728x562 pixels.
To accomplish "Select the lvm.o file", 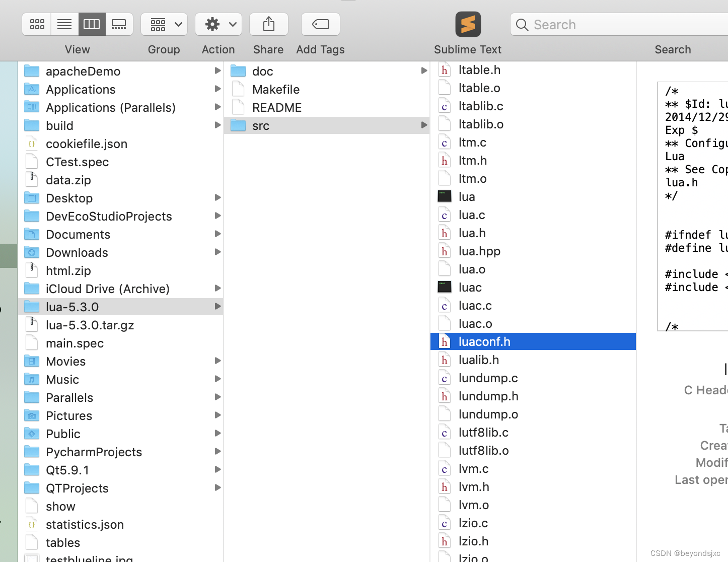I will click(x=533, y=505).
